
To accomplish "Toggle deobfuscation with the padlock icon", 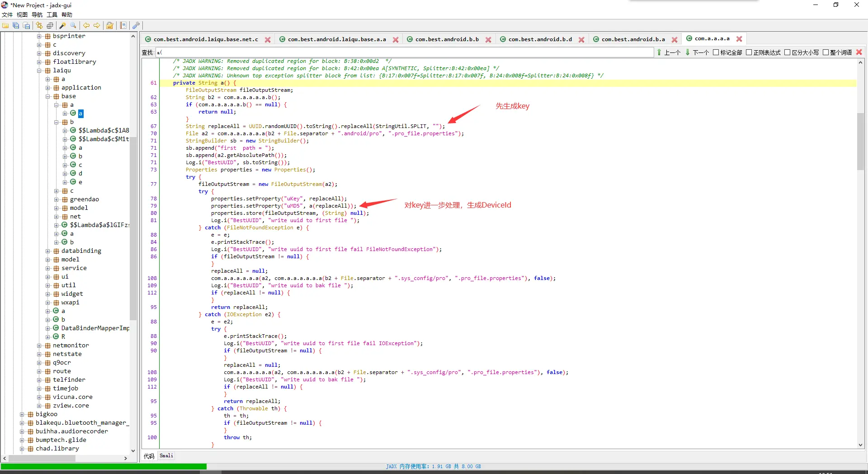I will [109, 26].
